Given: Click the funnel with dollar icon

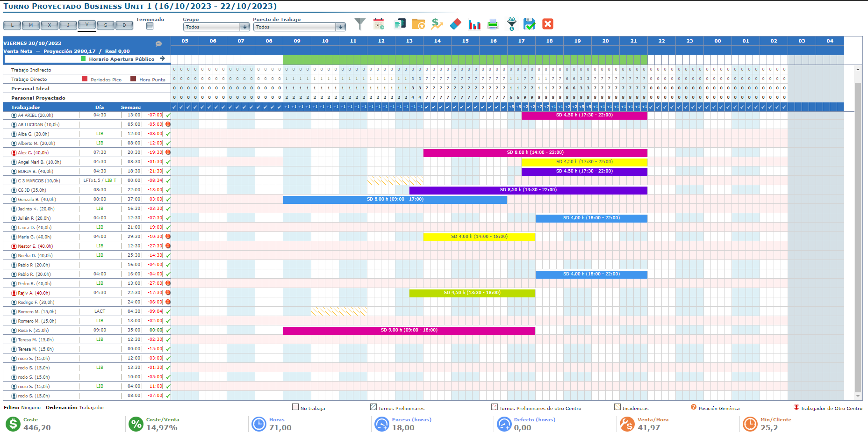Looking at the screenshot, I should pos(512,24).
